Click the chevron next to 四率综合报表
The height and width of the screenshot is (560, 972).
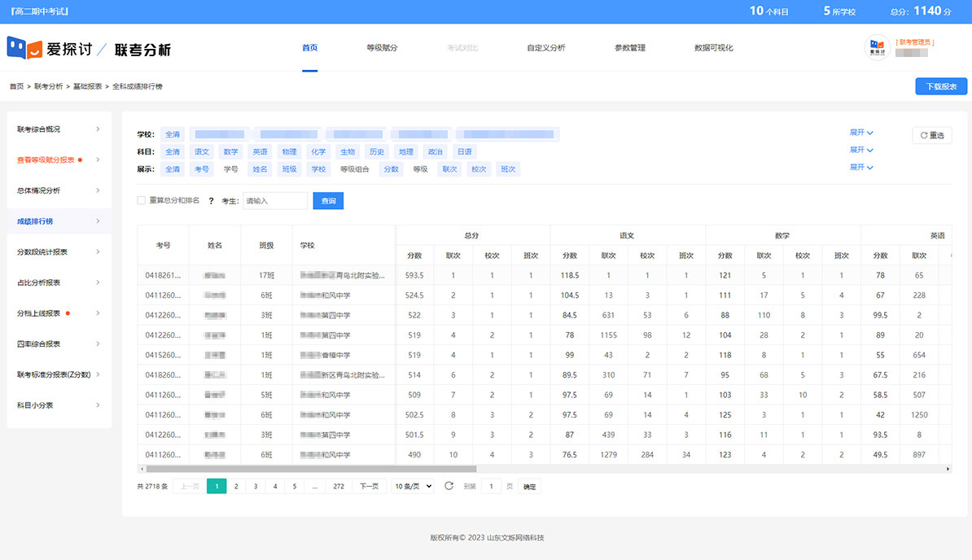click(x=98, y=344)
